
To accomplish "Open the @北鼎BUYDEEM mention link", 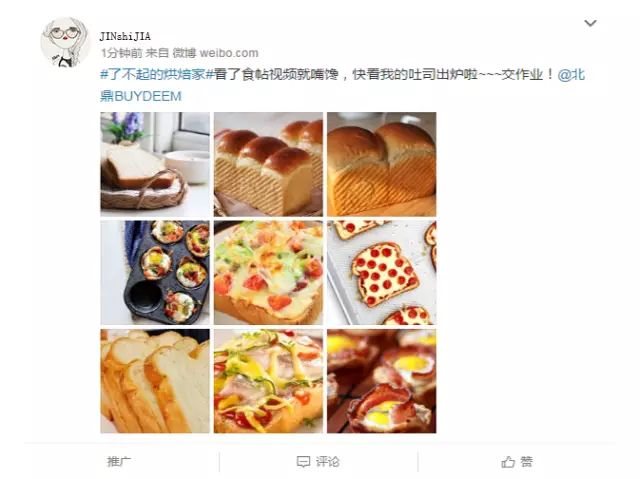I will click(x=342, y=85).
